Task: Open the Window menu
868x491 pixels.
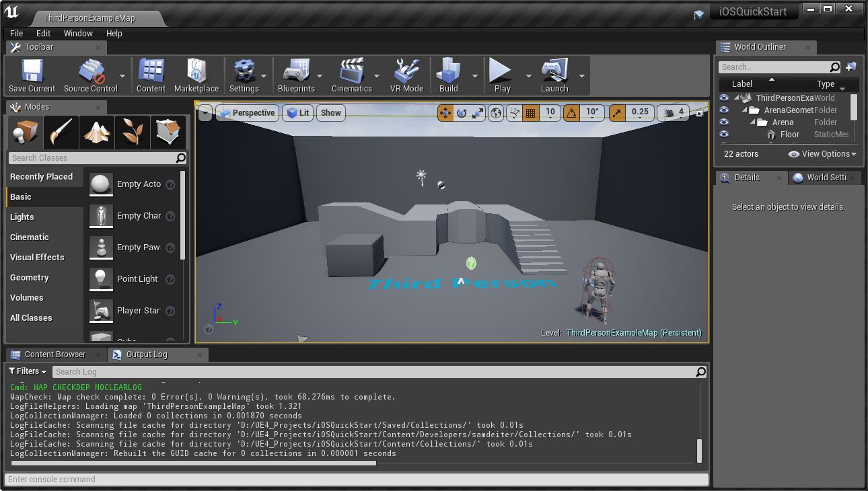Action: pyautogui.click(x=78, y=33)
